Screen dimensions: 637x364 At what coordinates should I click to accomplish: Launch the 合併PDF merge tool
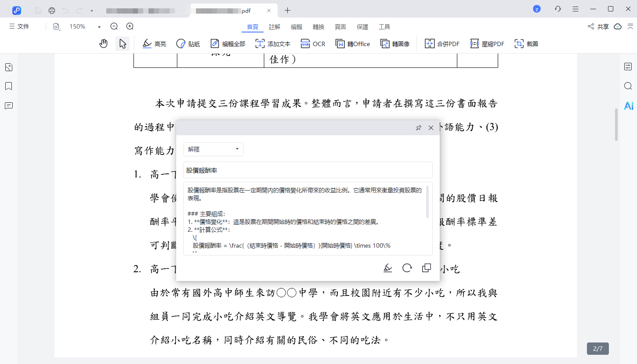(x=442, y=43)
